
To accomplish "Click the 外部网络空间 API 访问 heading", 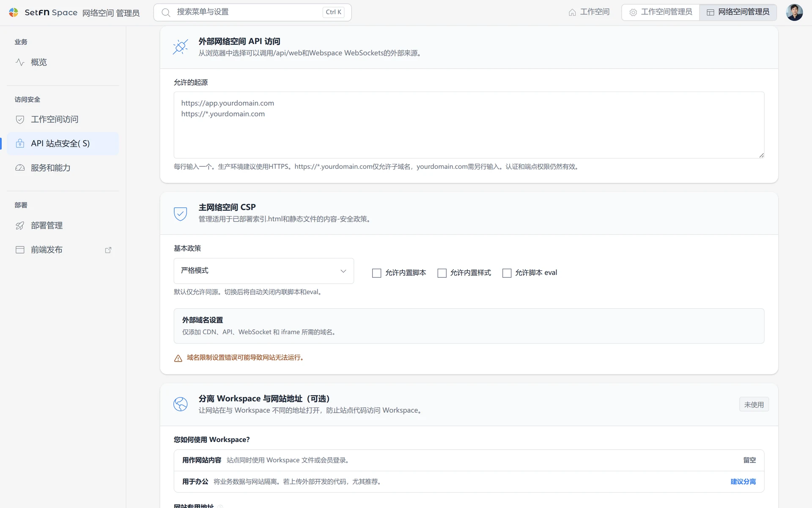I will (239, 41).
